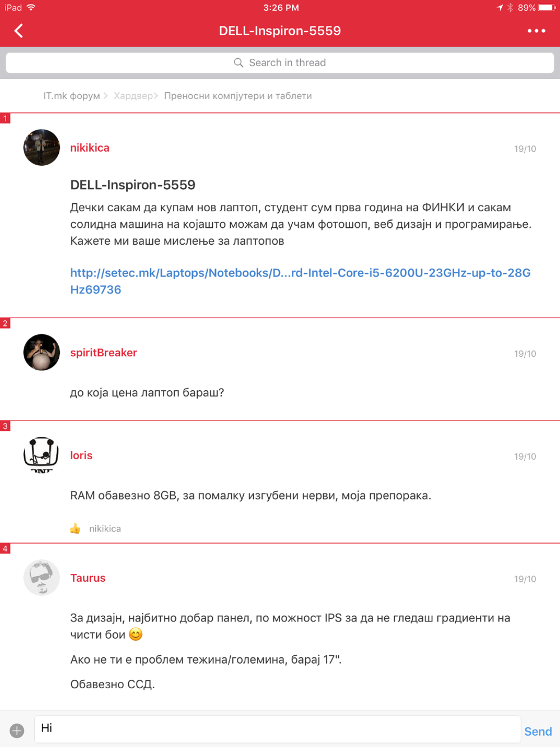
Task: Open username nikikica in first post
Action: tap(90, 148)
